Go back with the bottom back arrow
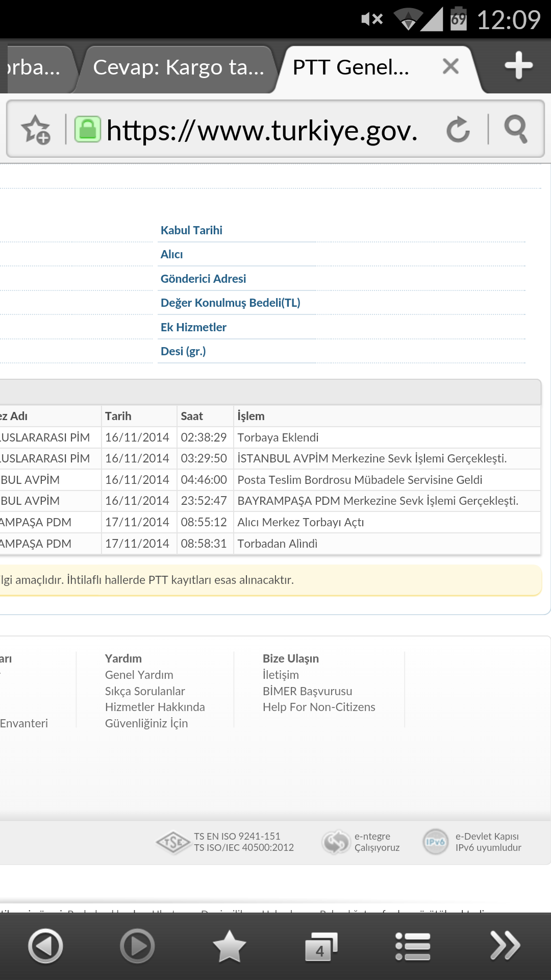 tap(45, 946)
